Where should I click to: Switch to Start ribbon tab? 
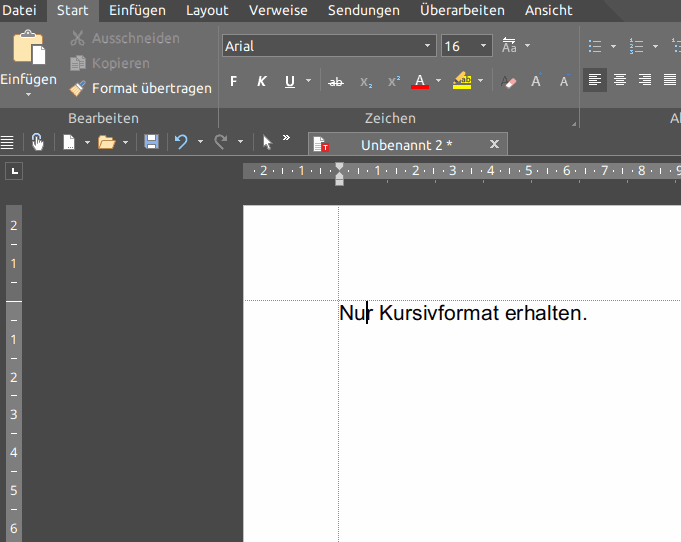click(x=73, y=10)
